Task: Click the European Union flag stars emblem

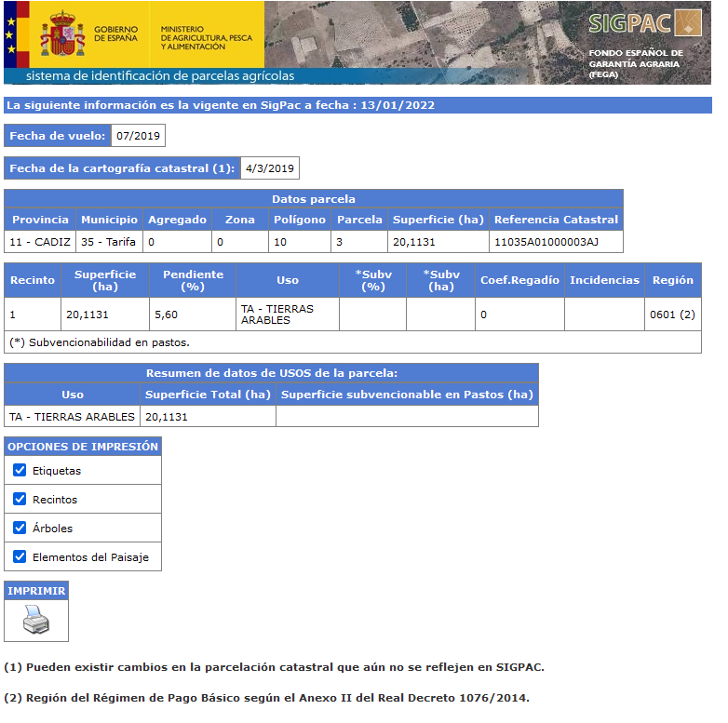Action: tap(12, 34)
